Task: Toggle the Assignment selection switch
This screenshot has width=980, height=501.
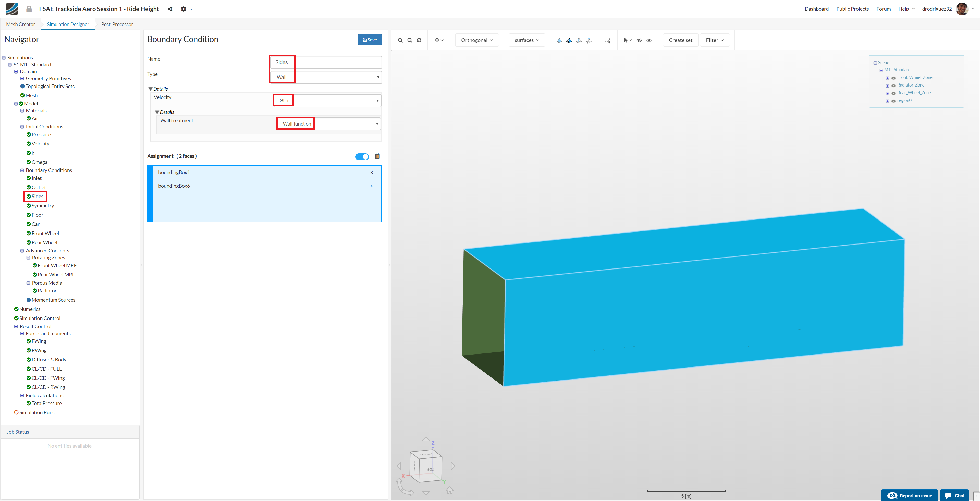Action: click(362, 157)
